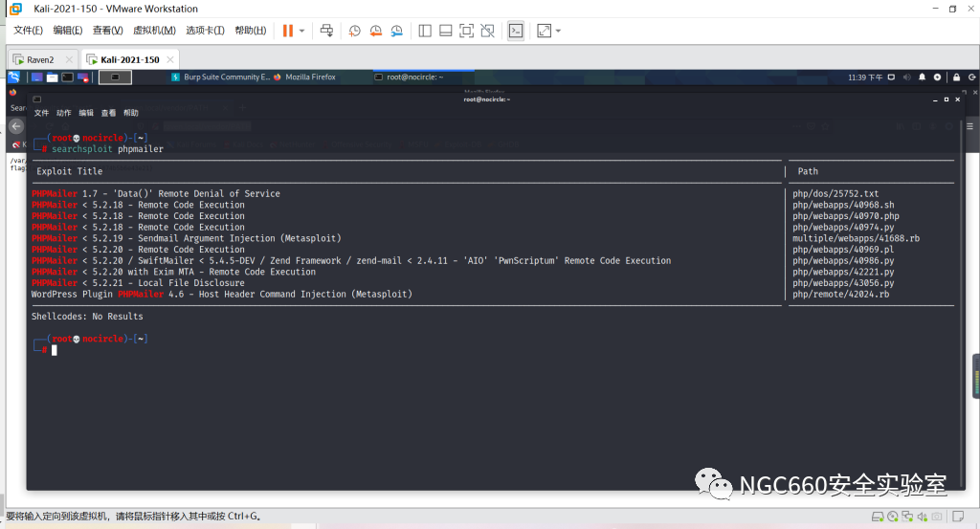Switch to the Raven2 VM tab
980x529 pixels.
pos(40,60)
